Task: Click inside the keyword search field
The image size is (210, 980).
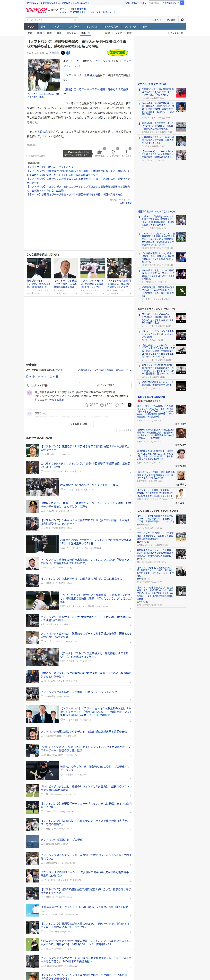Action: tap(49, 20)
